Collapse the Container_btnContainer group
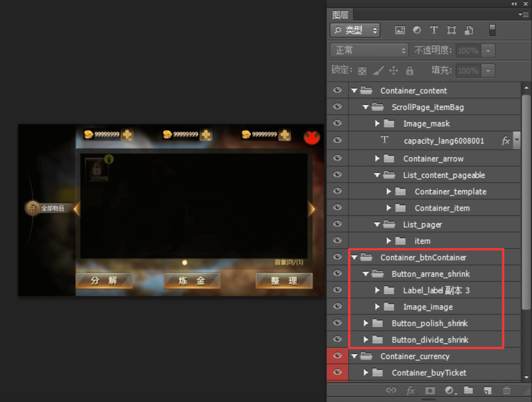This screenshot has width=532, height=402. pyautogui.click(x=354, y=258)
